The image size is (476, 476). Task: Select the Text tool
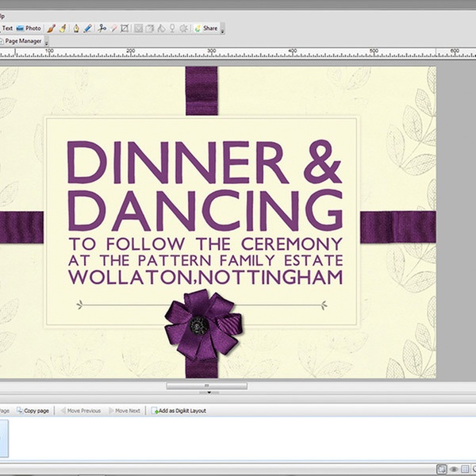click(x=6, y=28)
